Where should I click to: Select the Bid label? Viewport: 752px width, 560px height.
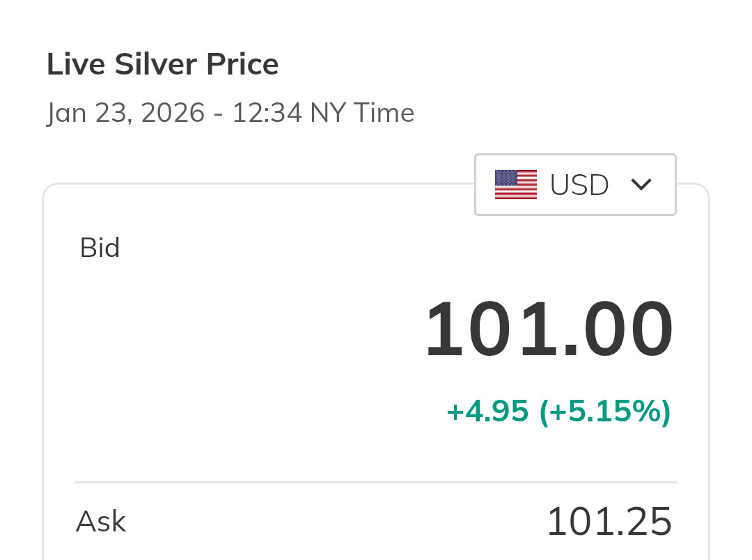[100, 248]
